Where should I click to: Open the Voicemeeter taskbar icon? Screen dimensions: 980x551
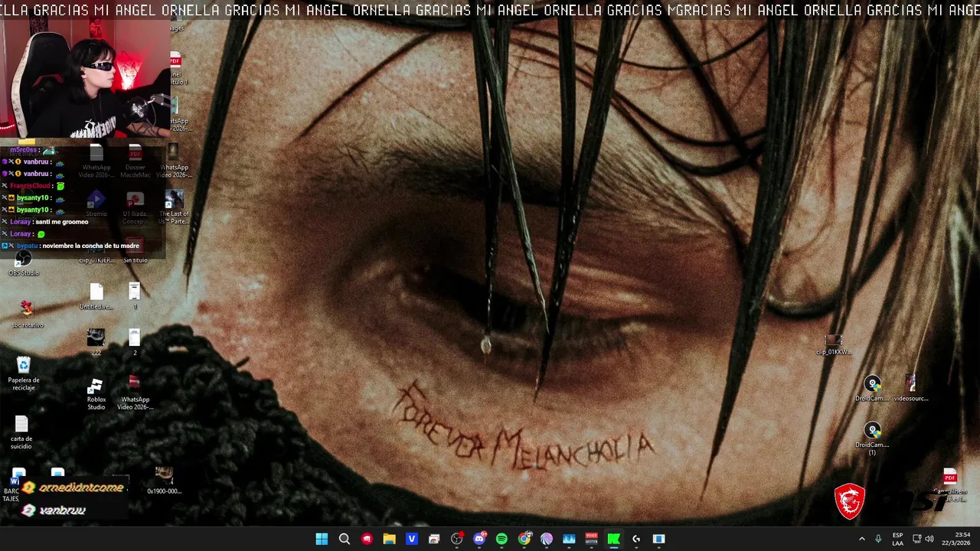(x=591, y=539)
